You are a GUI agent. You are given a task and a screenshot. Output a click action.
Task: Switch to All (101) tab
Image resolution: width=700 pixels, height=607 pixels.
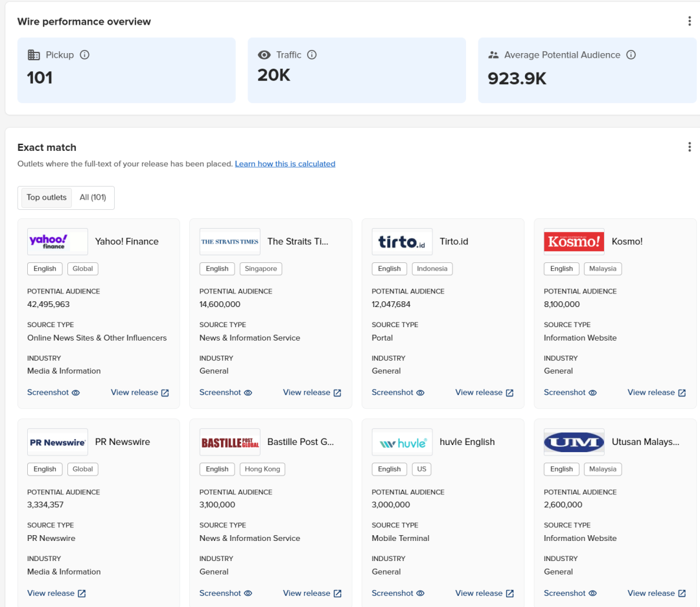click(x=93, y=198)
